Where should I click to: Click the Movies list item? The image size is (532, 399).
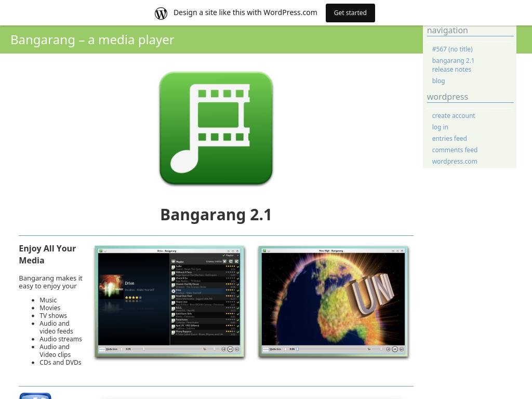tap(50, 308)
